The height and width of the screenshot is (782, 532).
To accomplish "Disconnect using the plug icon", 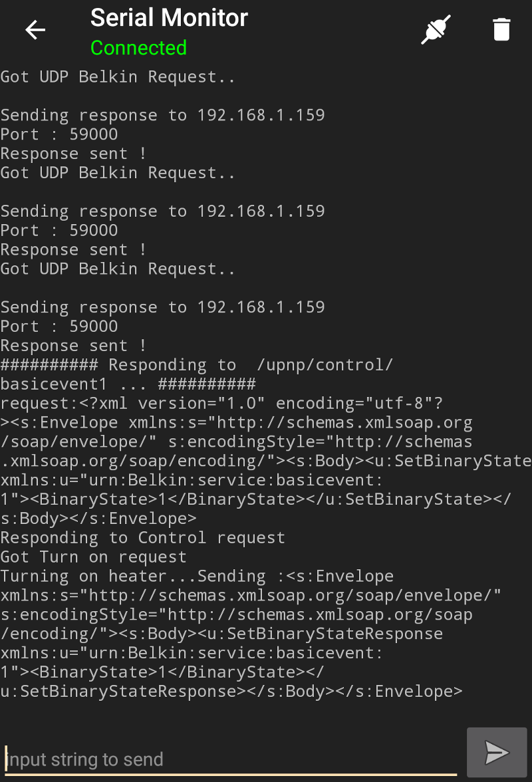I will [436, 30].
